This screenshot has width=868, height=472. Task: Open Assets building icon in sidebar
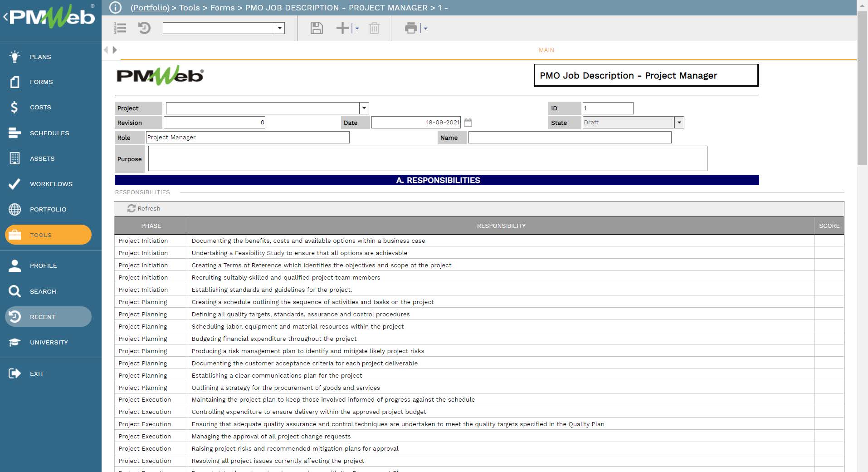[15, 158]
